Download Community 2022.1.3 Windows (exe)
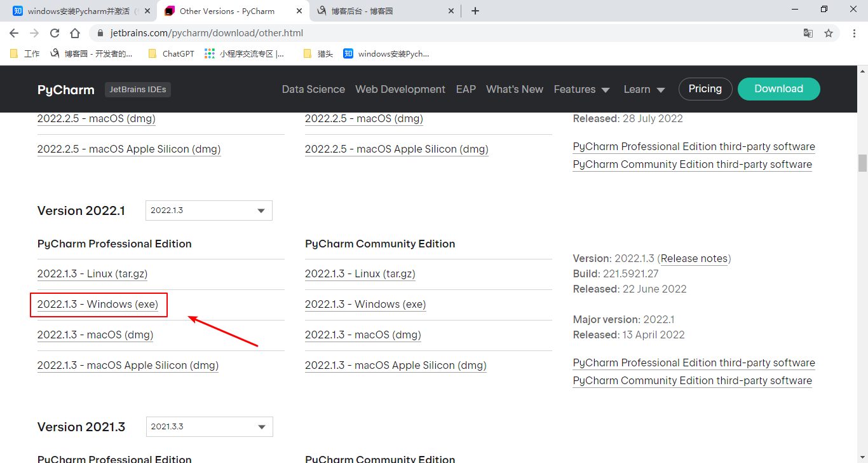The height and width of the screenshot is (463, 868). pyautogui.click(x=365, y=304)
